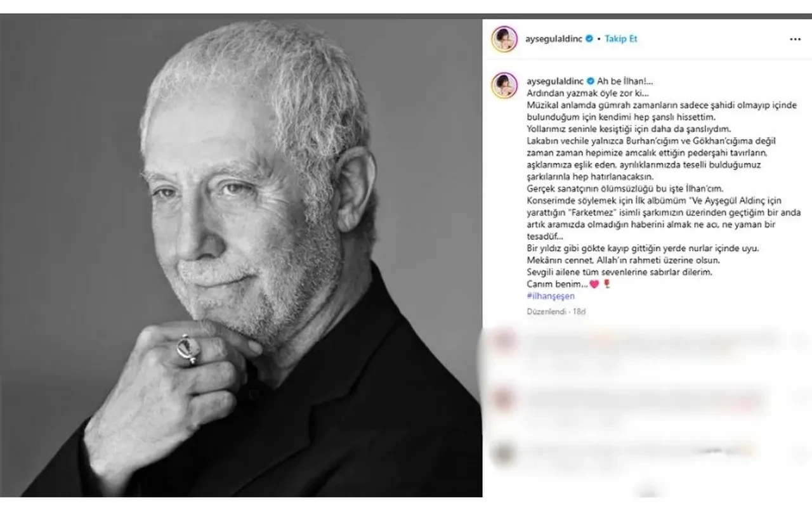Image resolution: width=812 pixels, height=525 pixels.
Task: Click the profile avatar in post header
Action: pos(504,39)
